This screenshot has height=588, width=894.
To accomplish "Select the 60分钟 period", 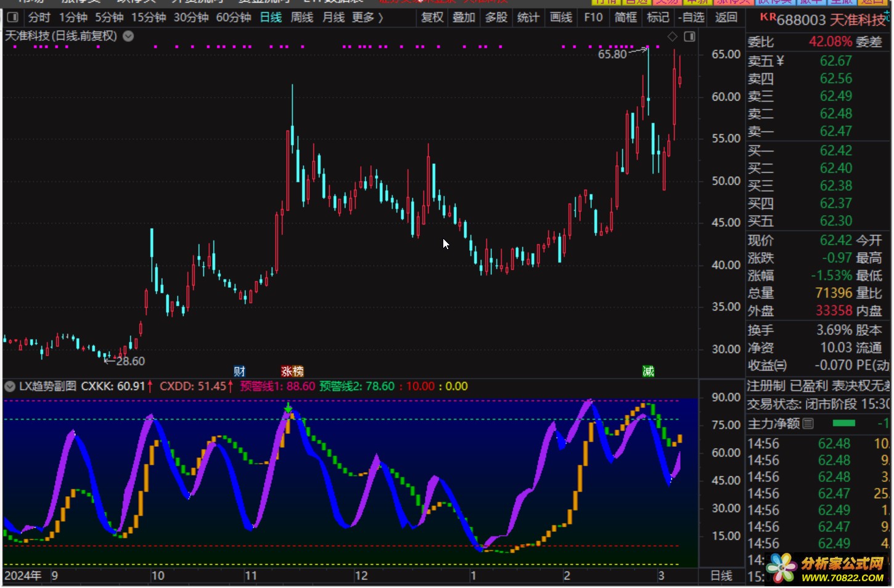I will (x=234, y=17).
